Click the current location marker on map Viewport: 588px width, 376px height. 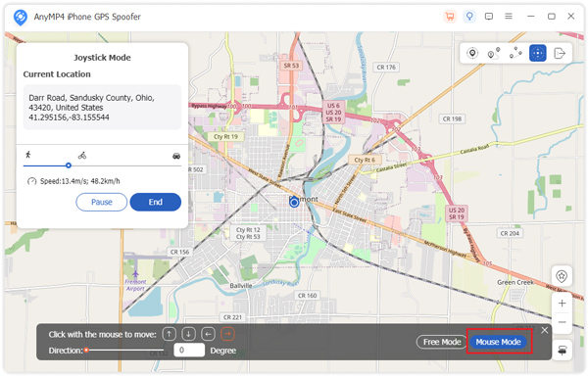[x=294, y=203]
